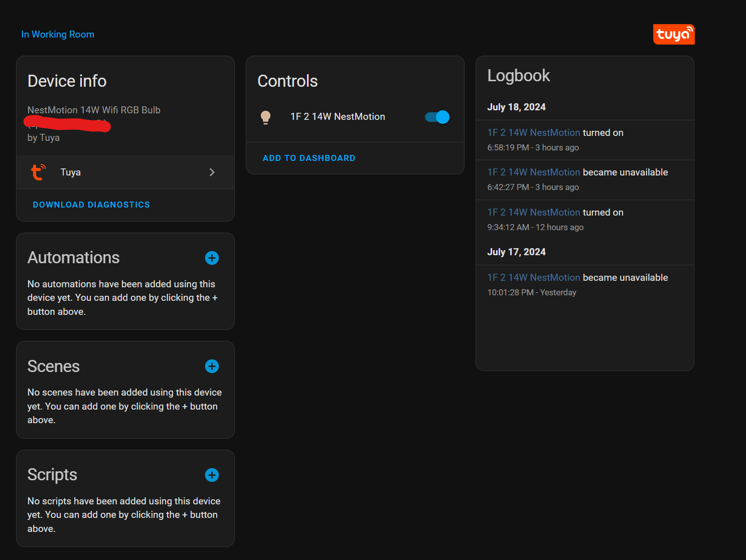The height and width of the screenshot is (560, 746).
Task: Open 1F 2 14W NestMotion from newest logbook entry
Action: [533, 132]
